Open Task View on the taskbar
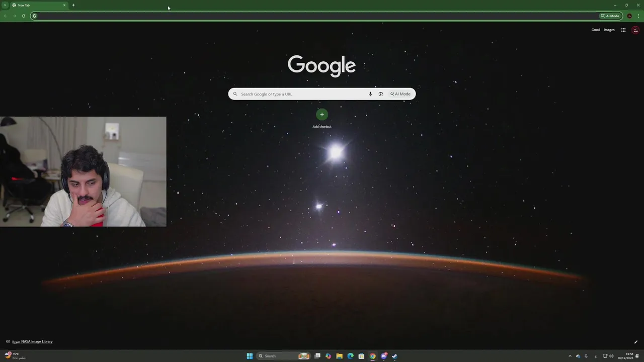Image resolution: width=644 pixels, height=362 pixels. coord(317,356)
